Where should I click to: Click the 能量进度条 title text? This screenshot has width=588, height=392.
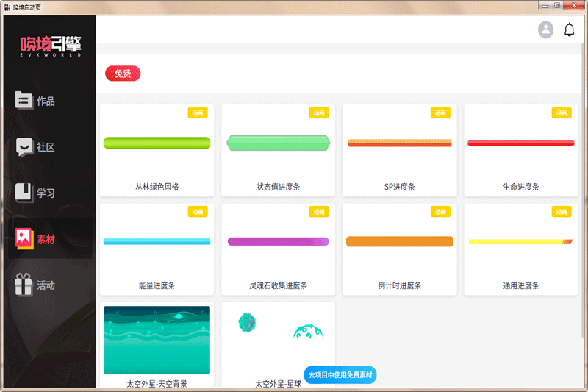[x=157, y=285]
